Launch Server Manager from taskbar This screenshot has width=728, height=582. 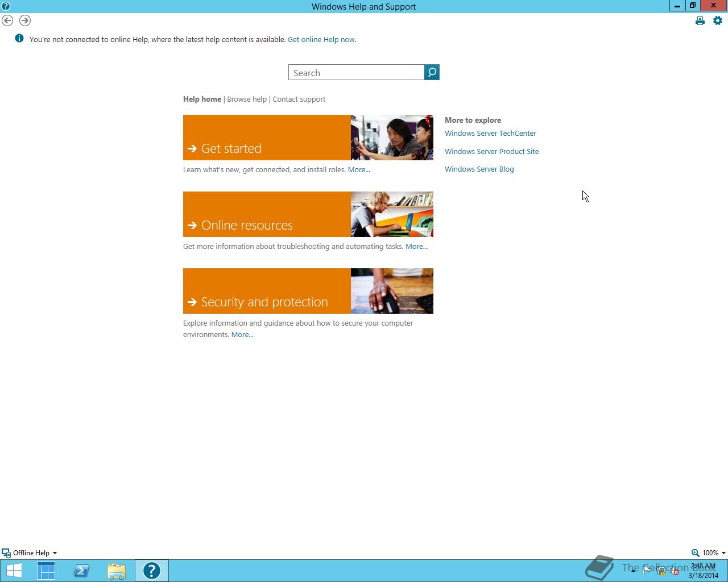point(46,571)
